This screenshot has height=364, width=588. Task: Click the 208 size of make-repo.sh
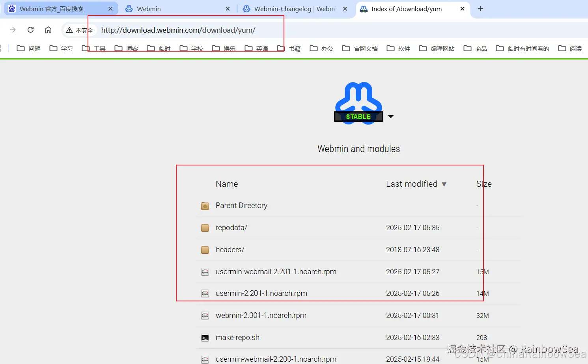(482, 338)
